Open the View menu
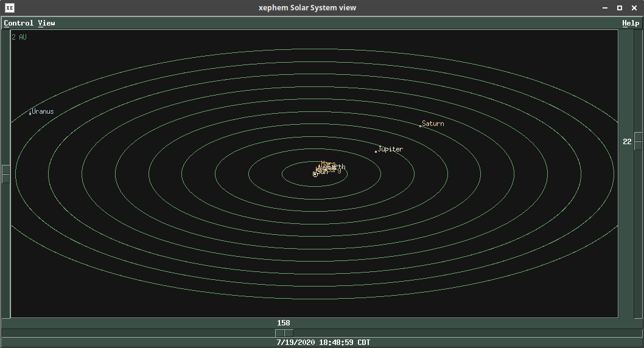Viewport: 644px width, 348px height. coord(46,23)
